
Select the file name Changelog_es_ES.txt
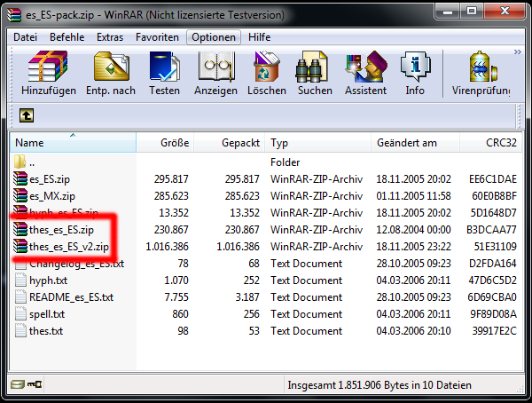[76, 264]
